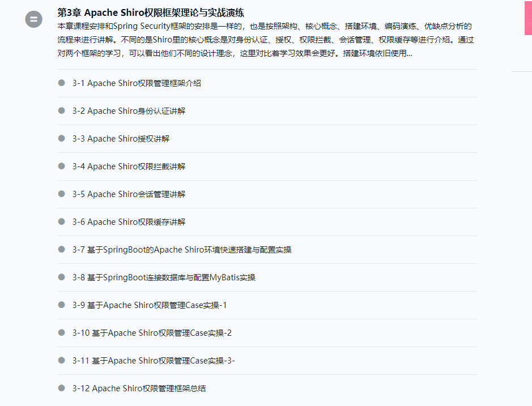Click the bullet dot beside lesson 3-3

(61, 138)
